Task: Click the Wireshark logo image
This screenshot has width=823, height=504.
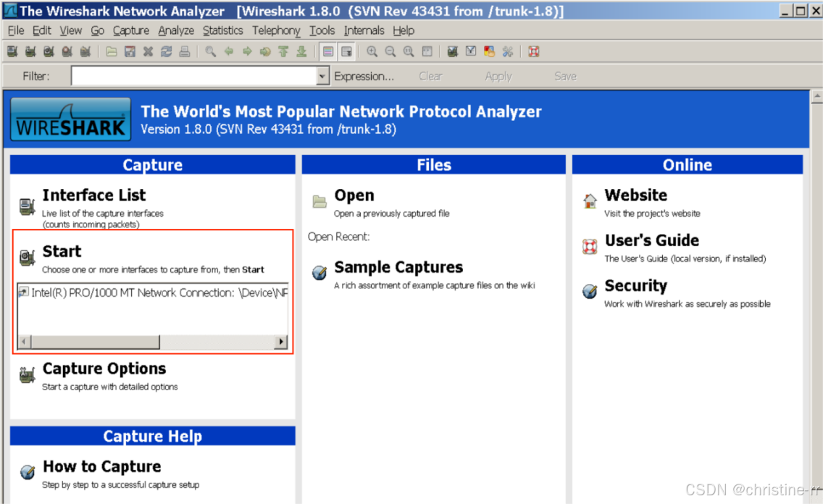Action: tap(70, 119)
